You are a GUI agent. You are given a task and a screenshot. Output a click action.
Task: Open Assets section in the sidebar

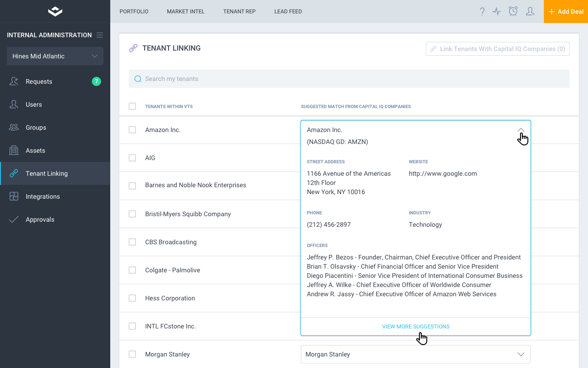pos(35,150)
